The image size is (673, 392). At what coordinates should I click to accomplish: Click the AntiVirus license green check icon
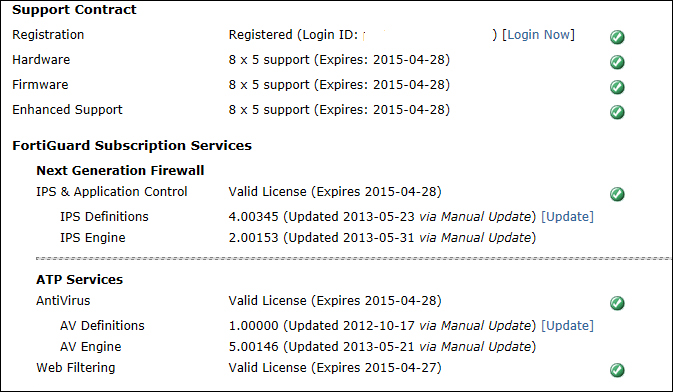[617, 303]
